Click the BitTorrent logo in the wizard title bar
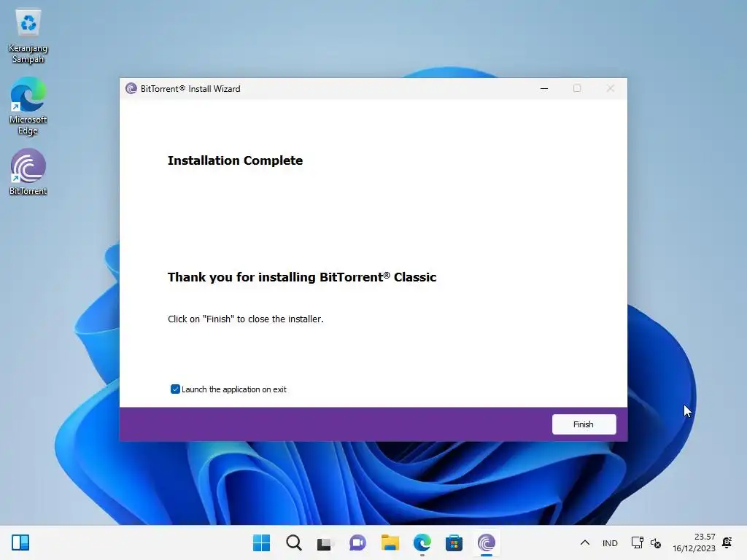Viewport: 747px width, 560px height. (x=131, y=88)
